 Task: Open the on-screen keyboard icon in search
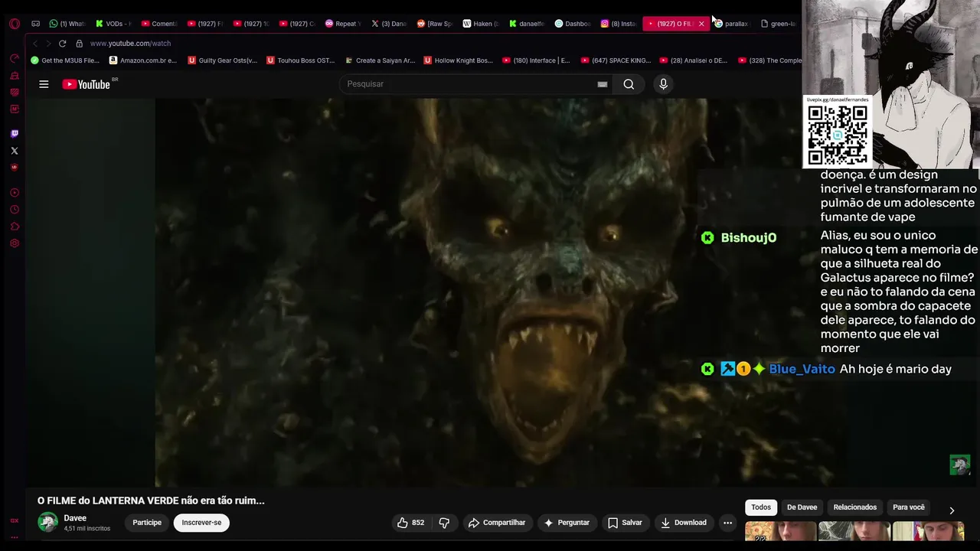603,84
